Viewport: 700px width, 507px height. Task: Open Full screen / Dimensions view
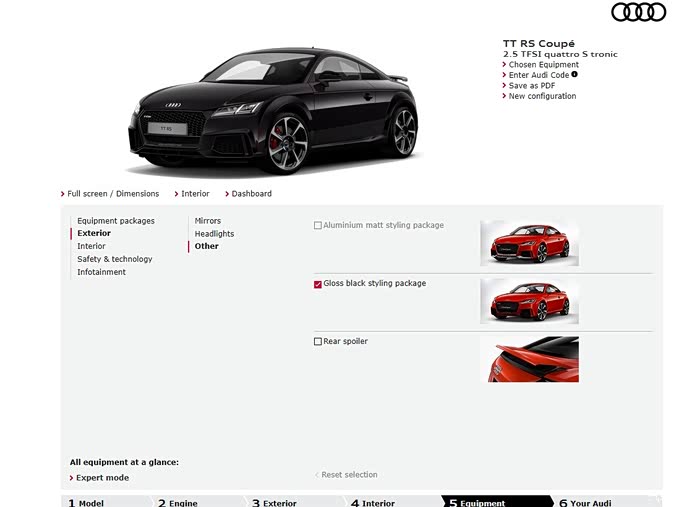click(113, 194)
